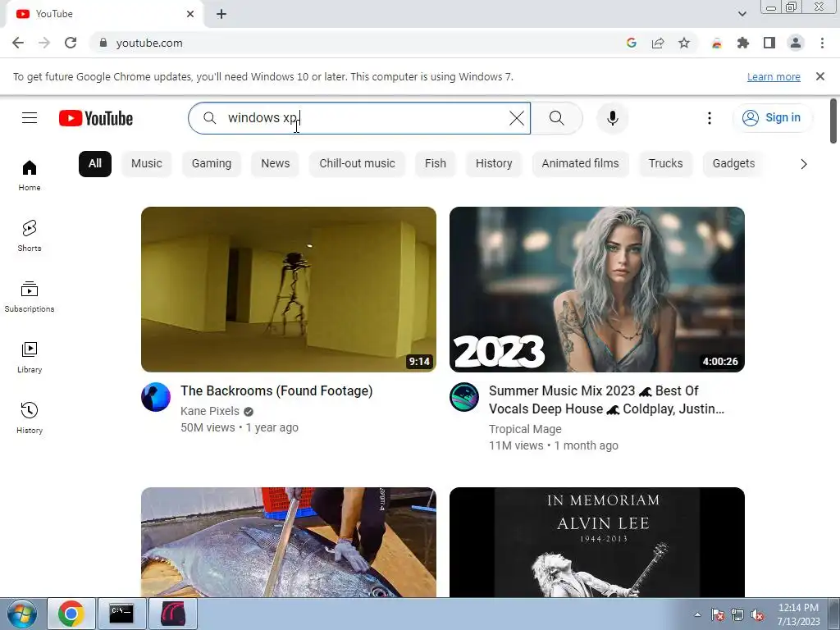Follow the Learn more link

[x=774, y=77]
